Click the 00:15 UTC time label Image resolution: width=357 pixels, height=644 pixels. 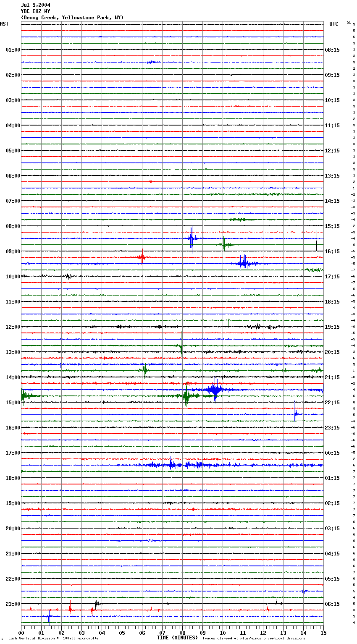coord(332,453)
